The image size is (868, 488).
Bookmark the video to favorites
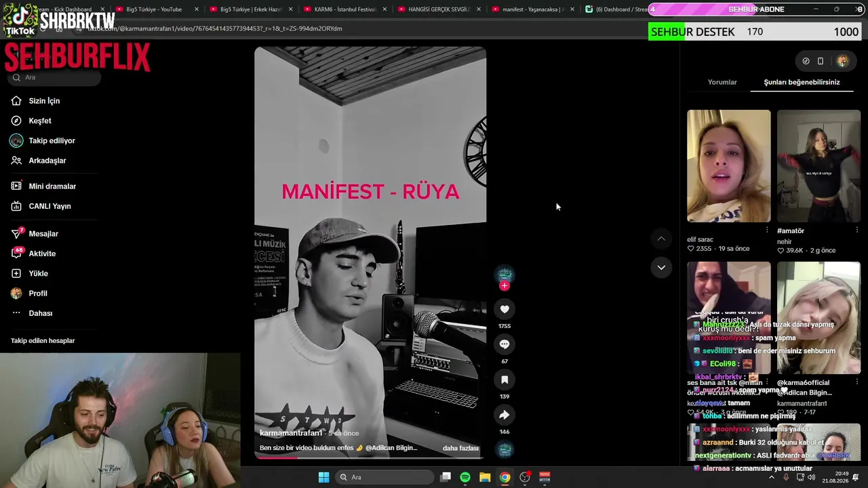[x=505, y=380]
